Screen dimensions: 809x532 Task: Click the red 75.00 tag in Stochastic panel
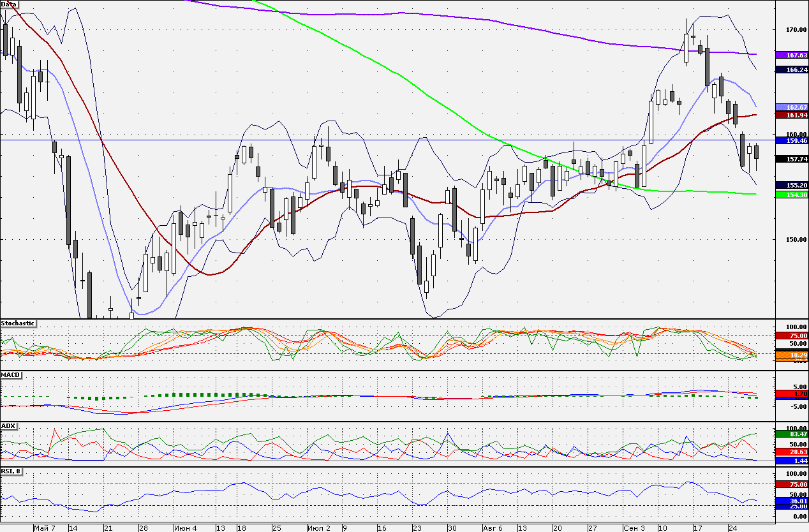(x=792, y=336)
